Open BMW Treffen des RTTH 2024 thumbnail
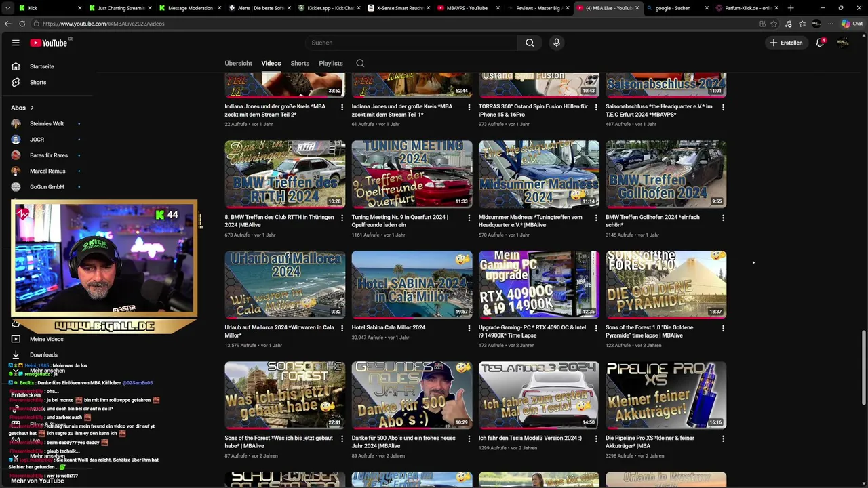Image resolution: width=868 pixels, height=488 pixels. pyautogui.click(x=285, y=174)
